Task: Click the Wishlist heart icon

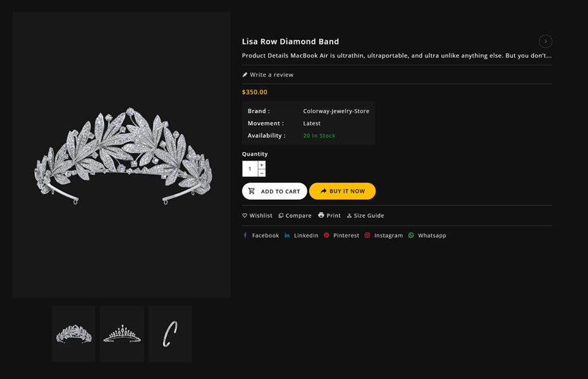Action: point(245,215)
